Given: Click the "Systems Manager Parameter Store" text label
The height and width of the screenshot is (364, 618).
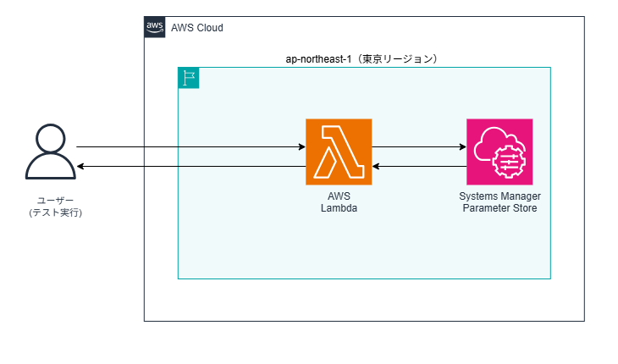Looking at the screenshot, I should [x=499, y=202].
